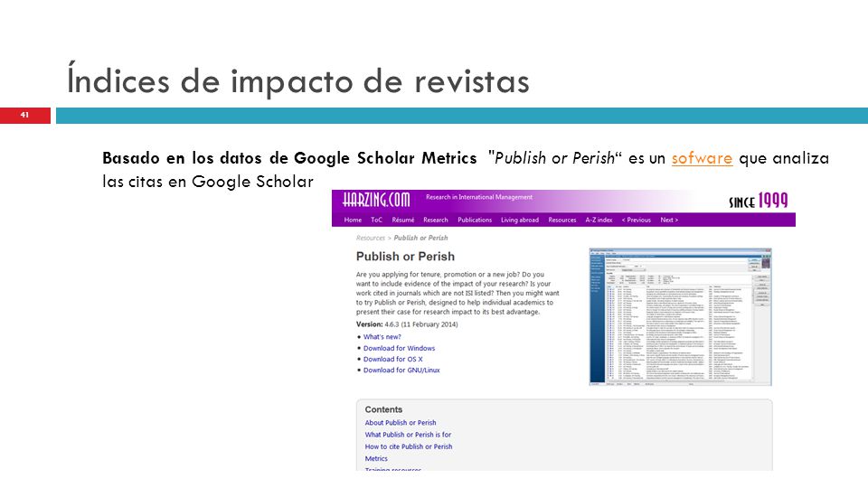Open the Publish or Perish screenshot thumbnail

pos(680,316)
